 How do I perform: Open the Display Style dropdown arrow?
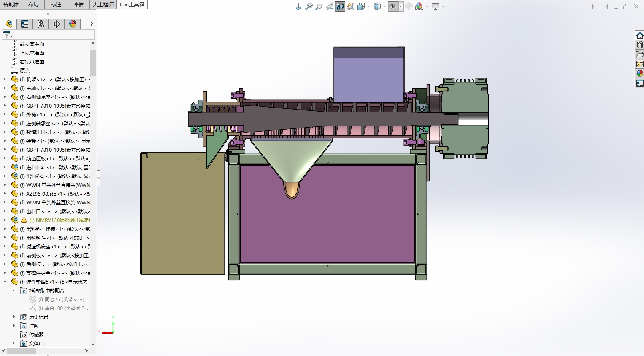(385, 7)
